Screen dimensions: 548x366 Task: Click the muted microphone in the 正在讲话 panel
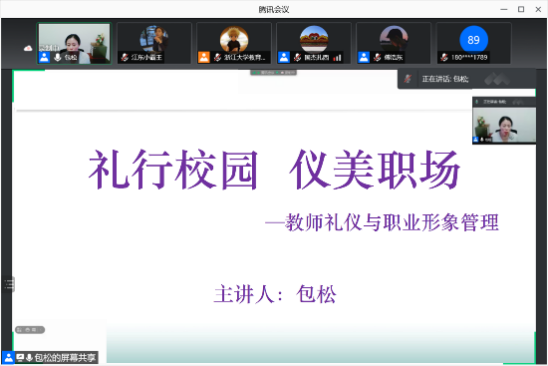[408, 79]
